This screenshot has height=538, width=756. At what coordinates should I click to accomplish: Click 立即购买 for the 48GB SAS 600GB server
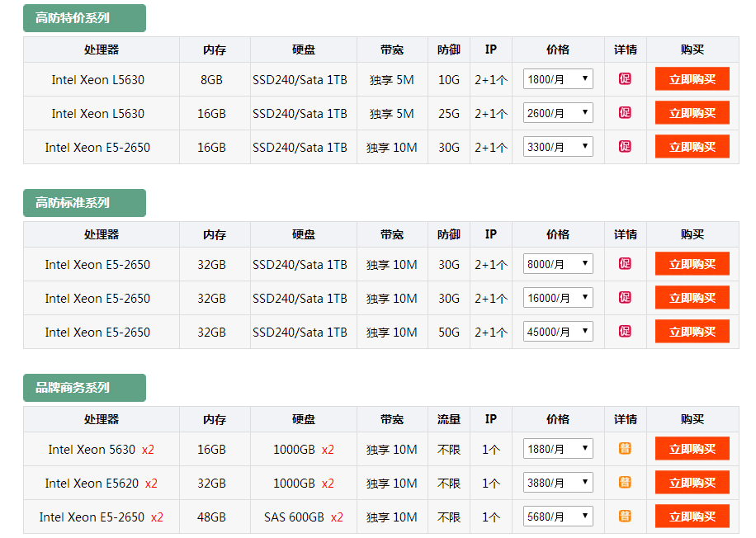[x=692, y=517]
